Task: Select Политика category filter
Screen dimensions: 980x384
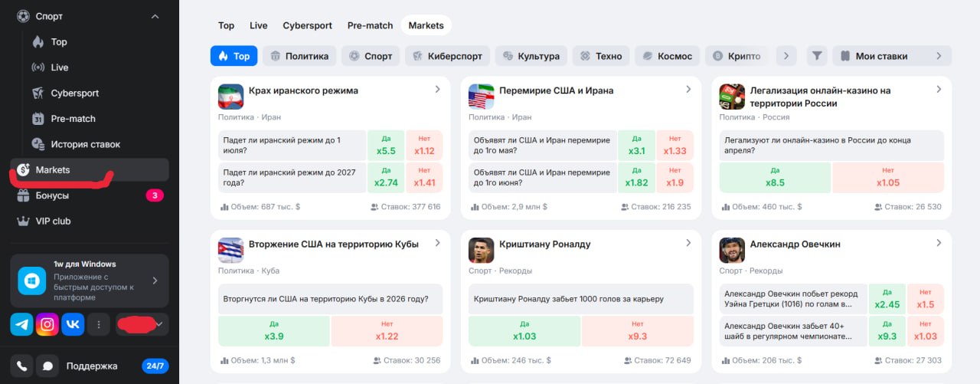Action: 299,56
